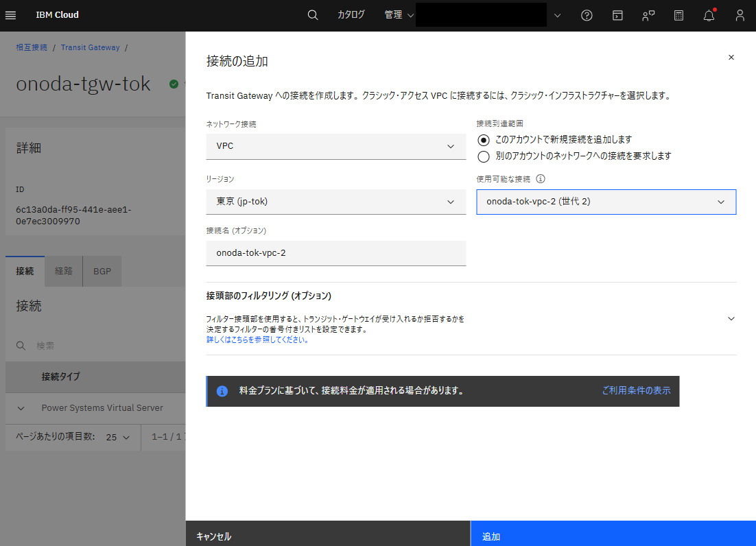Viewport: 756px width, 546px height.
Task: Open the user profile avatar icon
Action: (x=740, y=15)
